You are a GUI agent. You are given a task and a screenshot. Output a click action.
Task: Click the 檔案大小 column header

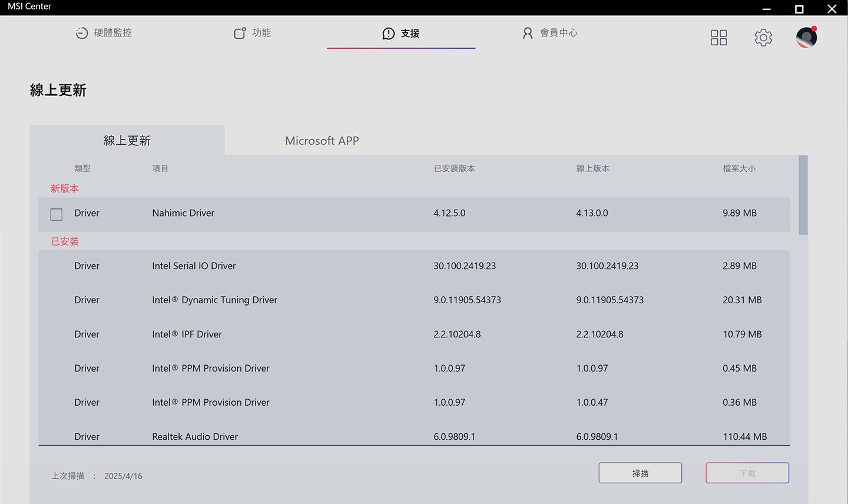point(739,168)
